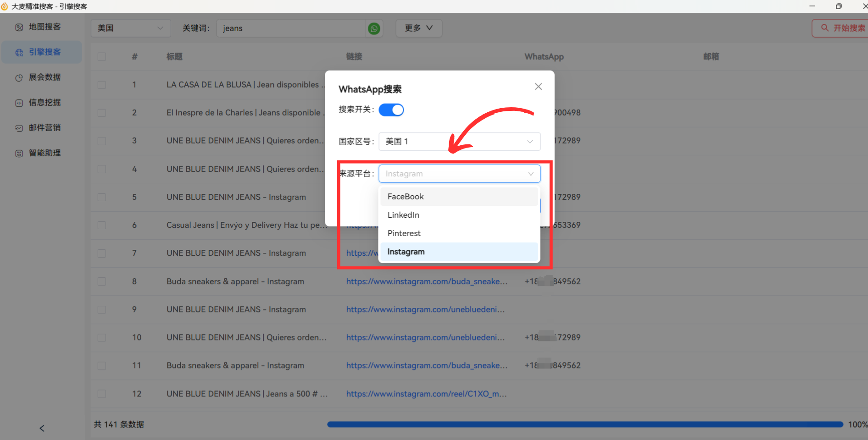Click 'Casual Jeans | Envýo y Delivery' title
The width and height of the screenshot is (868, 440).
246,225
